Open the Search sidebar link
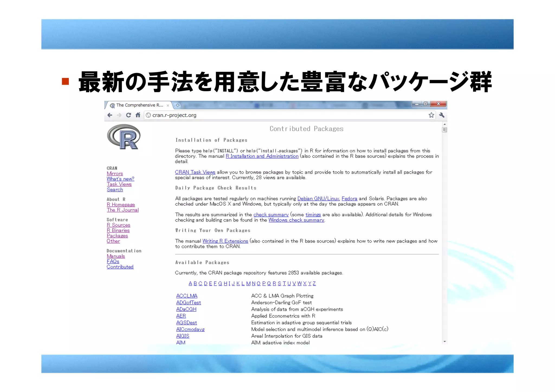This screenshot has width=555, height=392. (115, 190)
